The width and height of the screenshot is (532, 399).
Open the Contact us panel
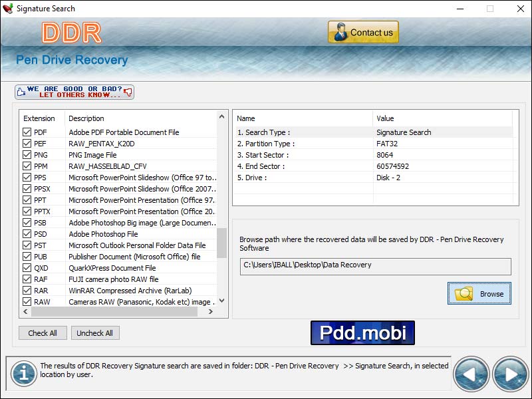(x=363, y=31)
